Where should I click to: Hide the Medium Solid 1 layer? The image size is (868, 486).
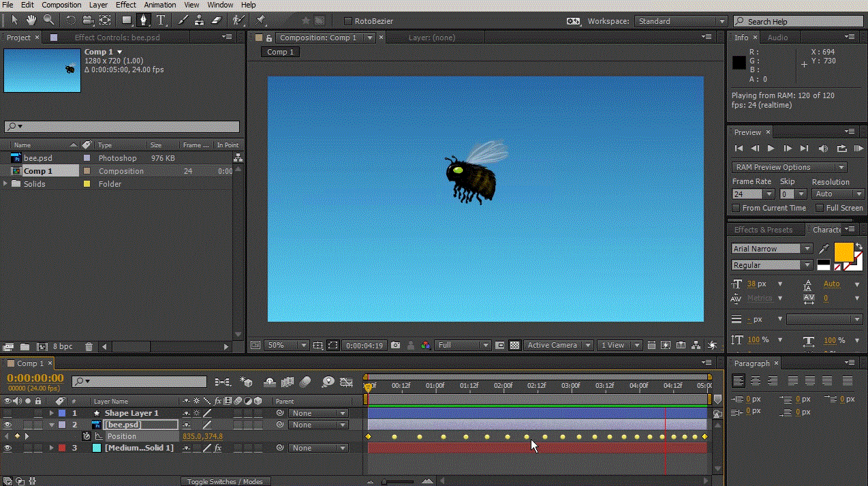[x=7, y=448]
